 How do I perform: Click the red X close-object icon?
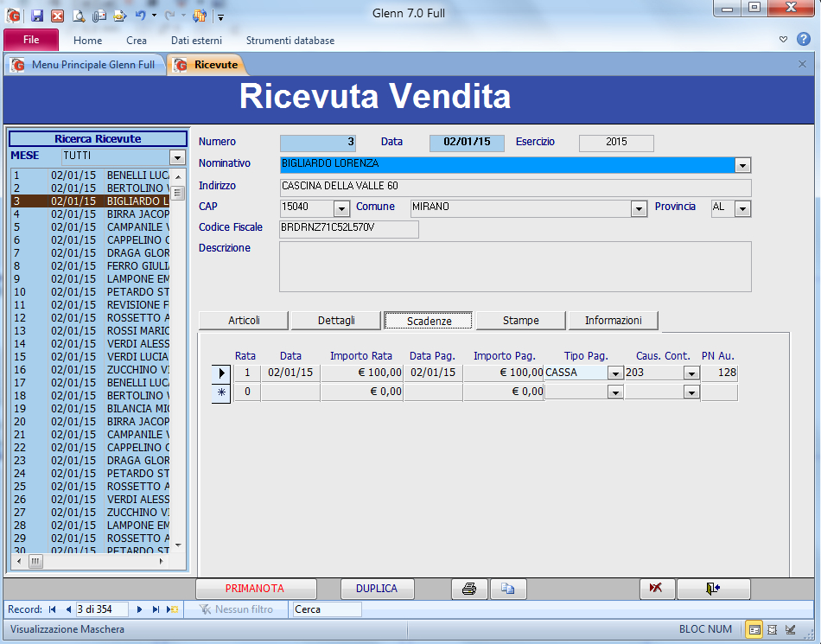(58, 16)
